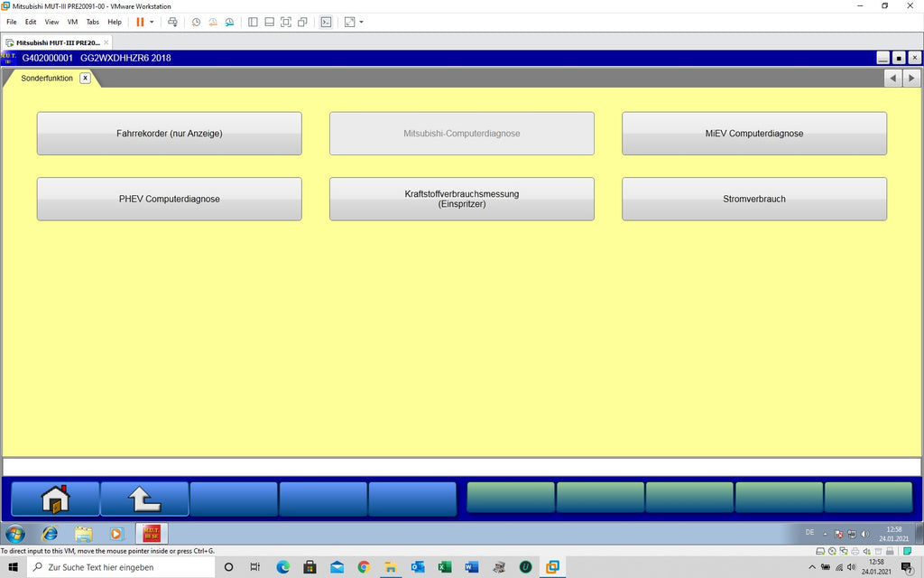Enter VMware full screen mode icon

pyautogui.click(x=285, y=22)
